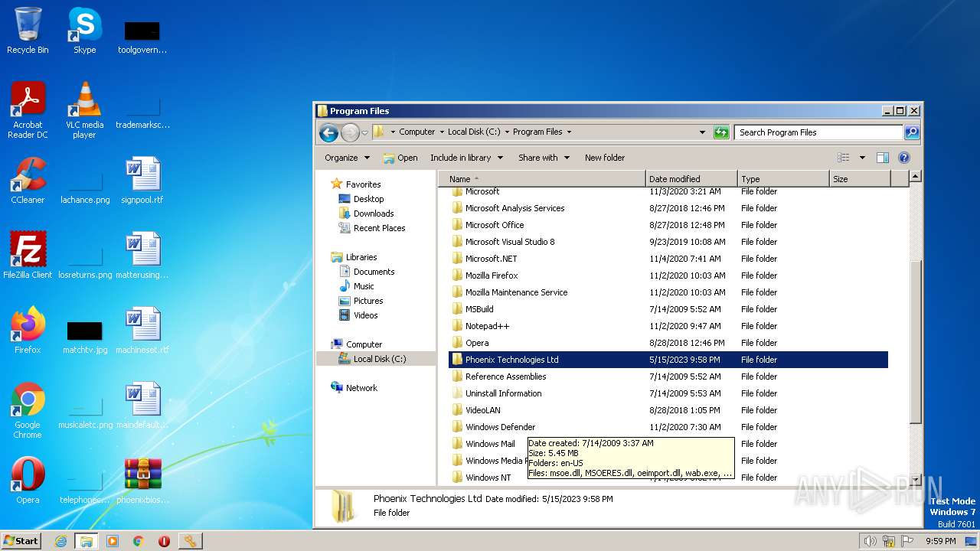The height and width of the screenshot is (551, 980).
Task: Select the Opera folder in file list
Action: pyautogui.click(x=476, y=343)
